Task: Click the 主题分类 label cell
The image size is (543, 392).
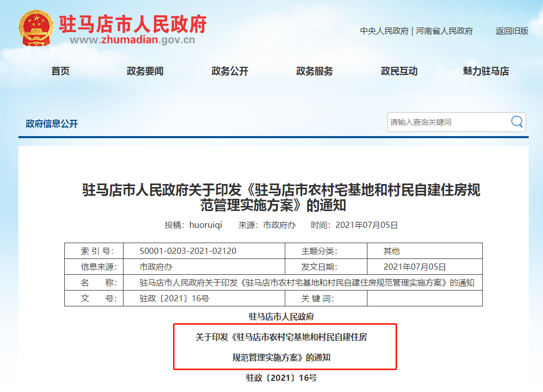Action: [326, 251]
